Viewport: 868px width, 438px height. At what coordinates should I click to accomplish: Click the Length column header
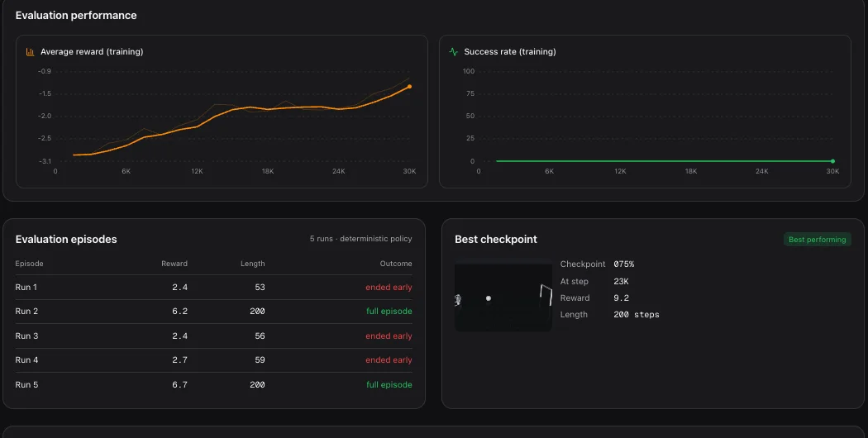pyautogui.click(x=252, y=264)
